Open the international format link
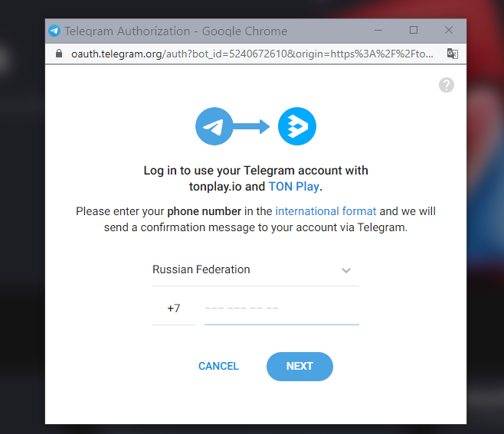This screenshot has height=434, width=504. tap(326, 211)
